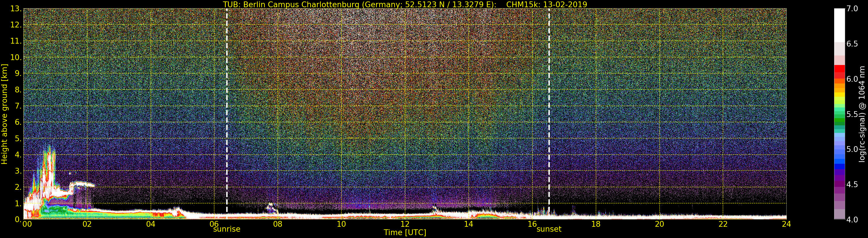Click the '11.' height axis tick label
868x238 pixels.
(16, 41)
